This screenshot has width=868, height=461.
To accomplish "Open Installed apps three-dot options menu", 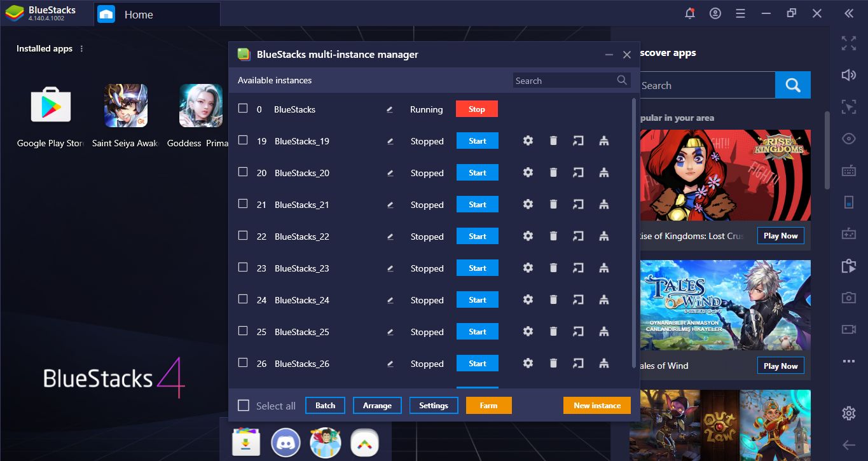I will pos(81,49).
